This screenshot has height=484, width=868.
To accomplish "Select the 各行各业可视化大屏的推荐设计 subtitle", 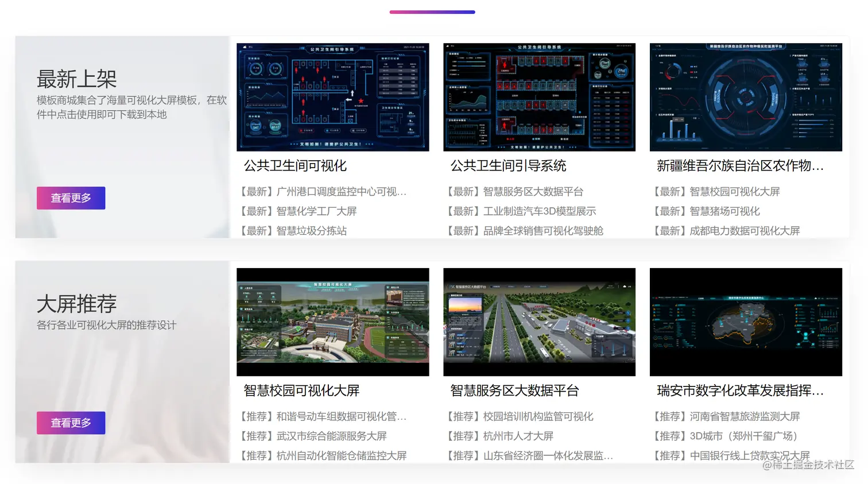I will coord(107,326).
